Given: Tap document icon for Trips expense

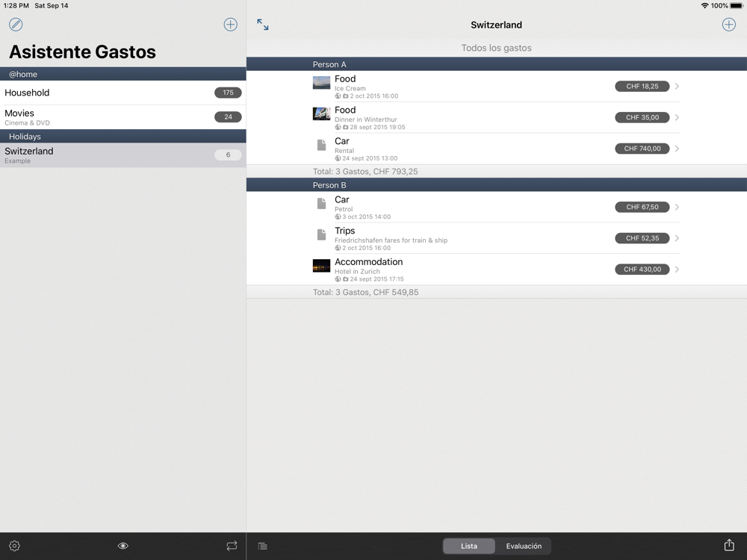Looking at the screenshot, I should pyautogui.click(x=321, y=234).
